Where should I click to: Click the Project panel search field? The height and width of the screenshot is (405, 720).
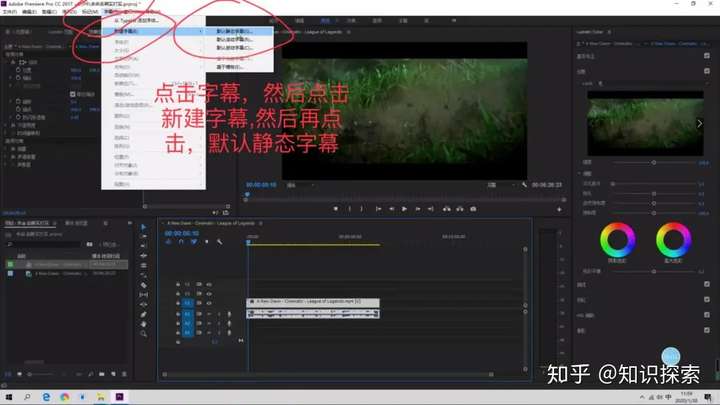click(x=45, y=244)
